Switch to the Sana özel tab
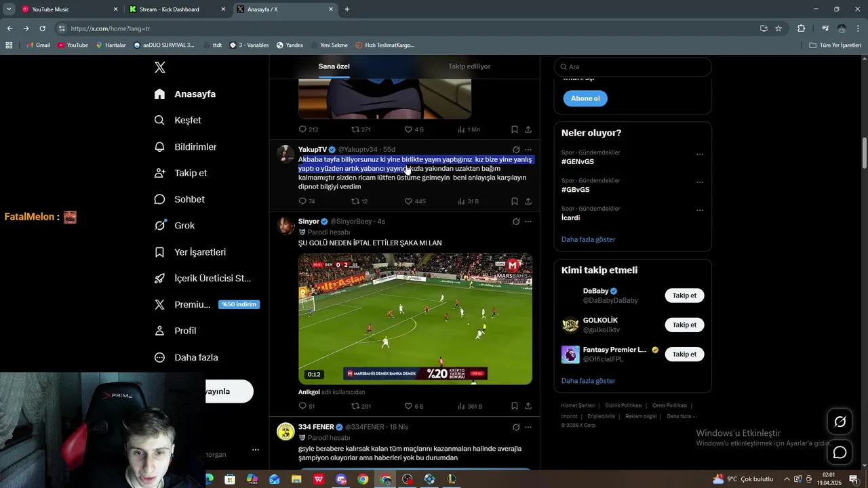The height and width of the screenshot is (488, 868). coord(334,66)
